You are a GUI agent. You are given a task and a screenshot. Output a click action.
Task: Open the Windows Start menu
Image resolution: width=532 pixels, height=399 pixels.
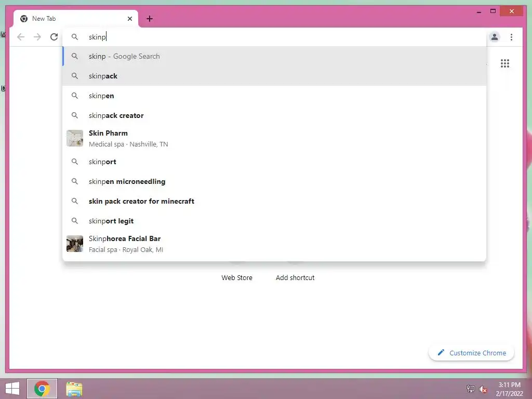click(x=12, y=389)
